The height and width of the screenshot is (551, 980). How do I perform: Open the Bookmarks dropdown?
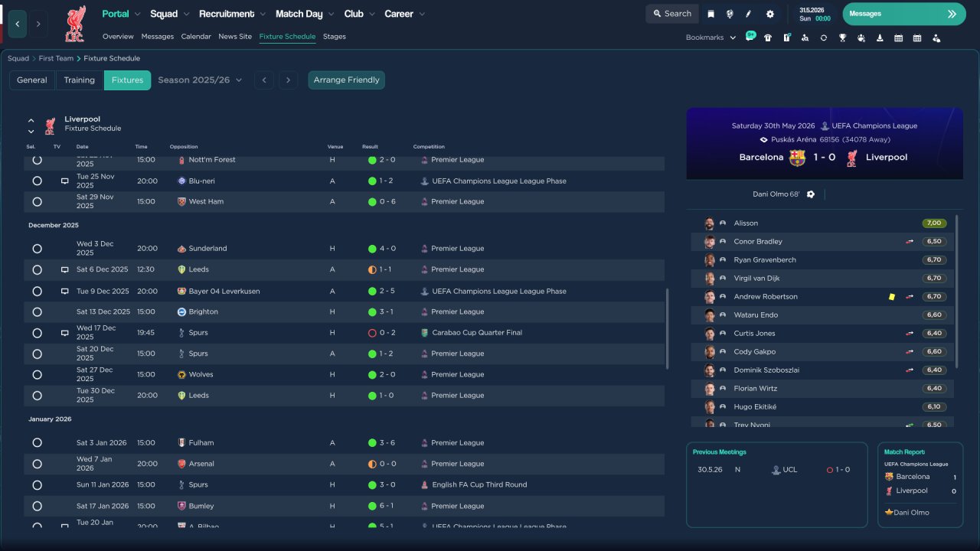pyautogui.click(x=711, y=37)
